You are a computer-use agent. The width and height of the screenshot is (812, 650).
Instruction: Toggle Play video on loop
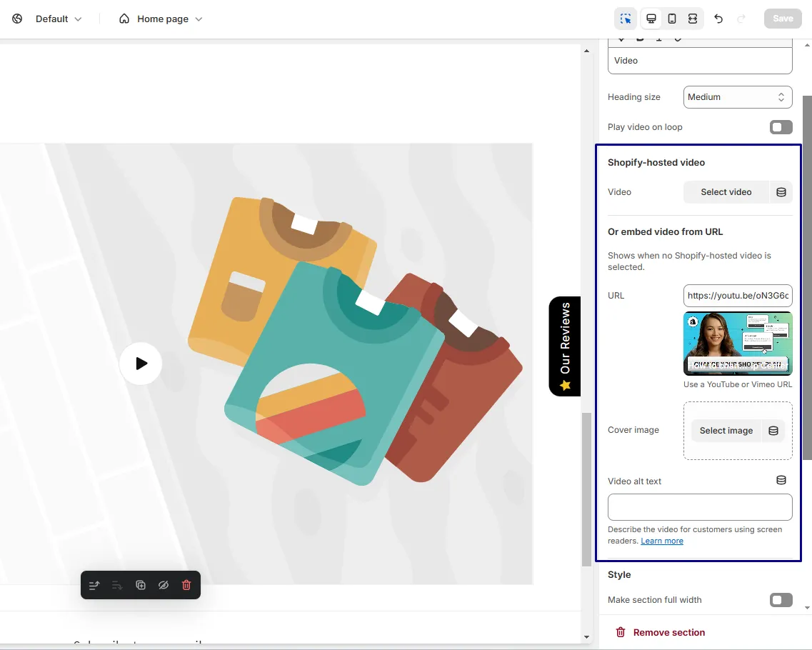tap(781, 127)
